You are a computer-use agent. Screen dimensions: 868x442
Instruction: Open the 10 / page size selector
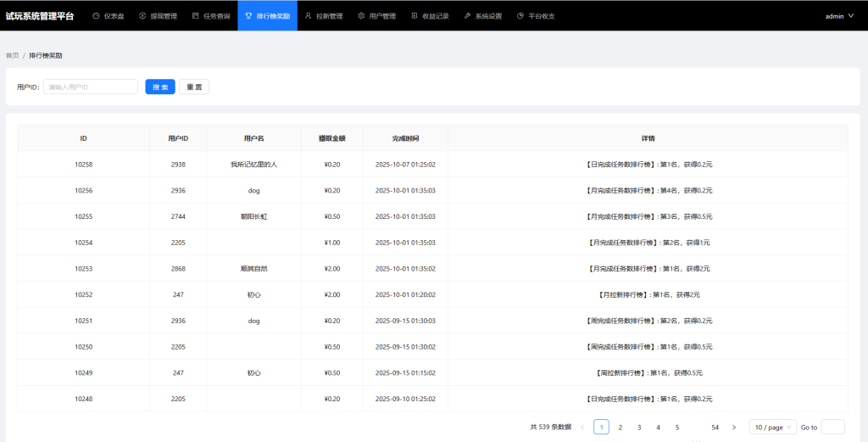(x=772, y=427)
